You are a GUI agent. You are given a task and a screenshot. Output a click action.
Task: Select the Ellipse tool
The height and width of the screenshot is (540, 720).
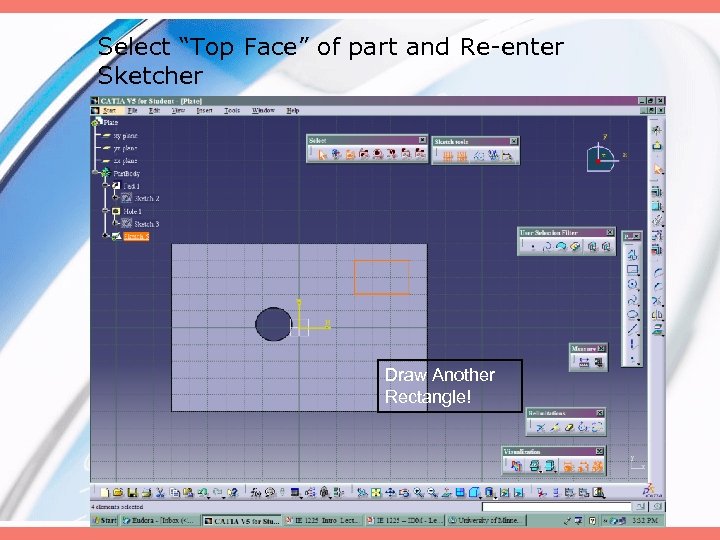click(x=632, y=315)
